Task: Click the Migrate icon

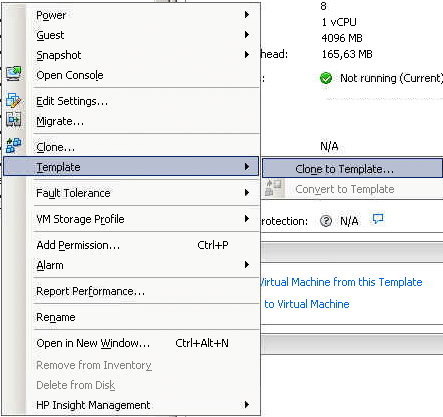Action: [14, 120]
